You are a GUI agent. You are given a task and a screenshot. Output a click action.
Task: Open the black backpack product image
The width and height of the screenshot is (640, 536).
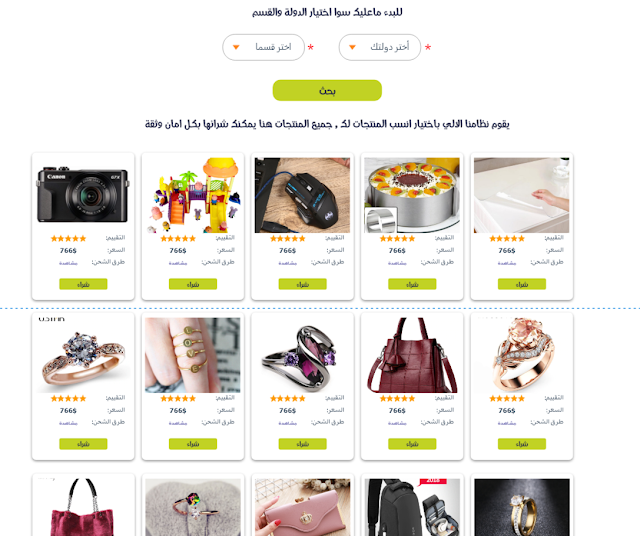[412, 507]
